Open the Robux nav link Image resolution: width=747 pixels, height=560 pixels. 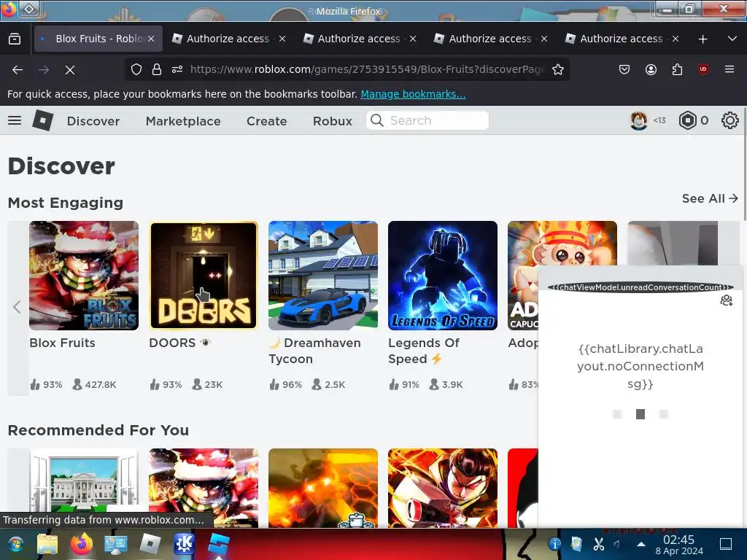coord(333,121)
